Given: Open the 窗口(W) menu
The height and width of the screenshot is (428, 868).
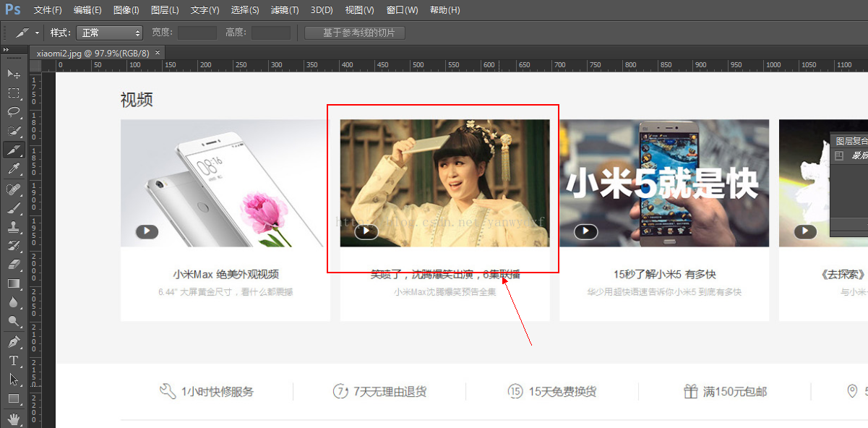Looking at the screenshot, I should click(x=402, y=10).
